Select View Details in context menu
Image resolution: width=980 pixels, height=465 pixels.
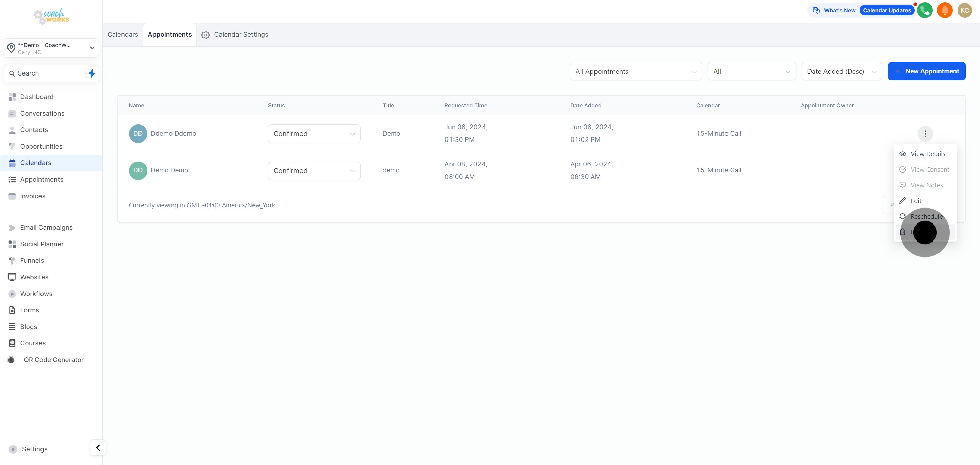pos(928,154)
